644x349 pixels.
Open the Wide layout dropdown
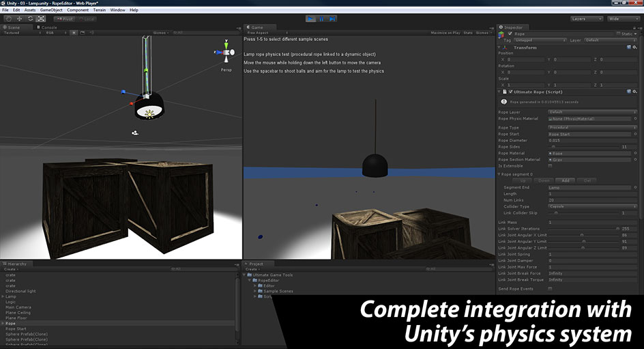click(623, 19)
